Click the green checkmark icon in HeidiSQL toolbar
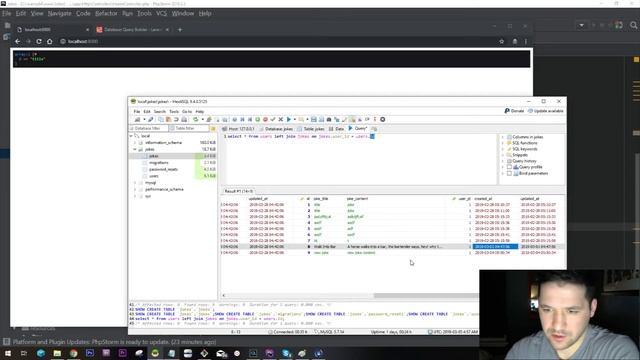Viewport: 640px width, 360px height. tap(273, 120)
